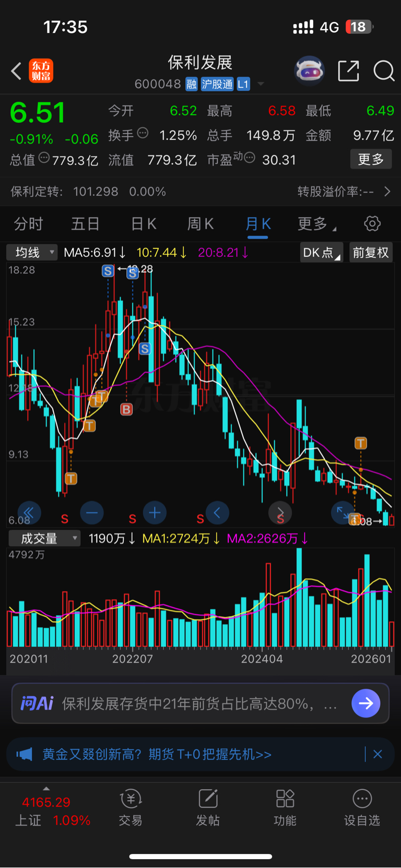Tap the info icon beside 总值

point(44,157)
